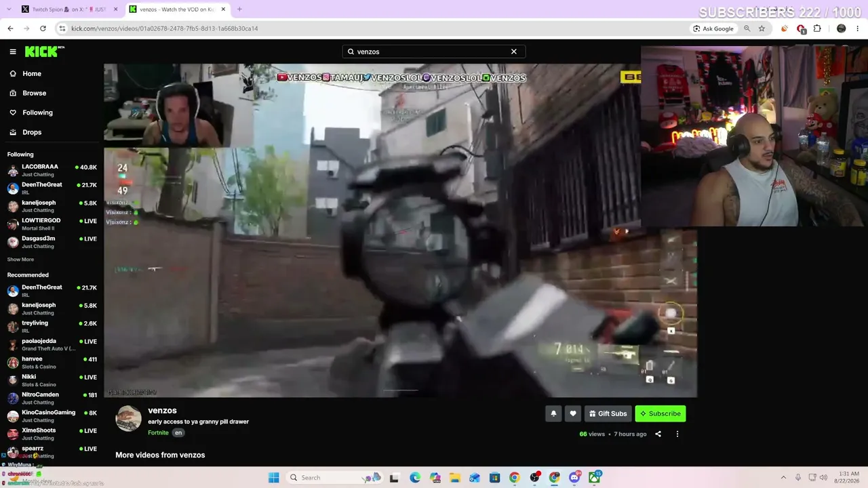Screen dimensions: 868x488
Task: Open treyliving recommended channel
Action: [52, 327]
